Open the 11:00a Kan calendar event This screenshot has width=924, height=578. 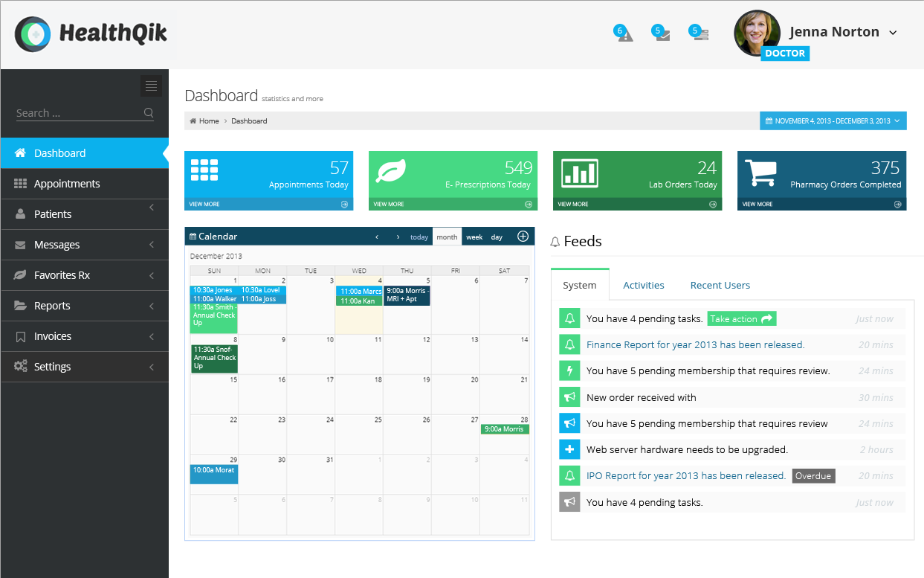point(359,301)
